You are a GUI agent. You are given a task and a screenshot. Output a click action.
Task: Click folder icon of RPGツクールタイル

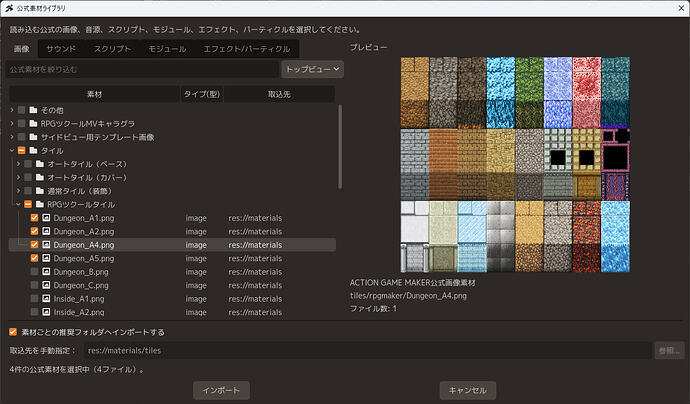point(40,205)
